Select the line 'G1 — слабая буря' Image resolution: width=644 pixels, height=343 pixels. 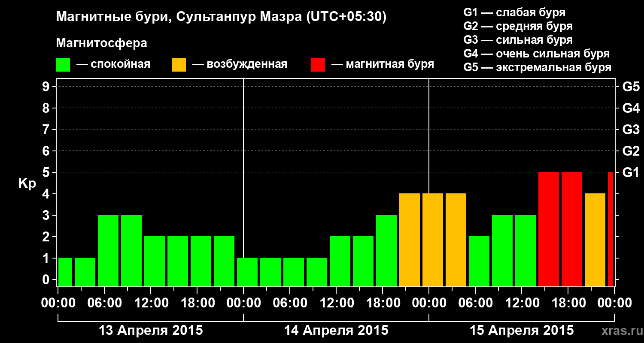tap(514, 12)
